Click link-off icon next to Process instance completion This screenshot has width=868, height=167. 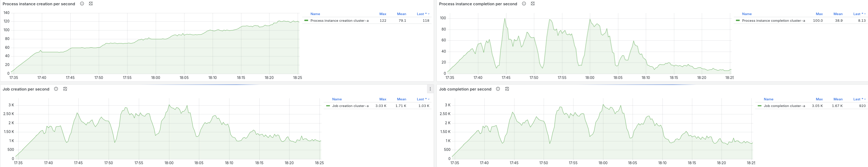point(533,4)
